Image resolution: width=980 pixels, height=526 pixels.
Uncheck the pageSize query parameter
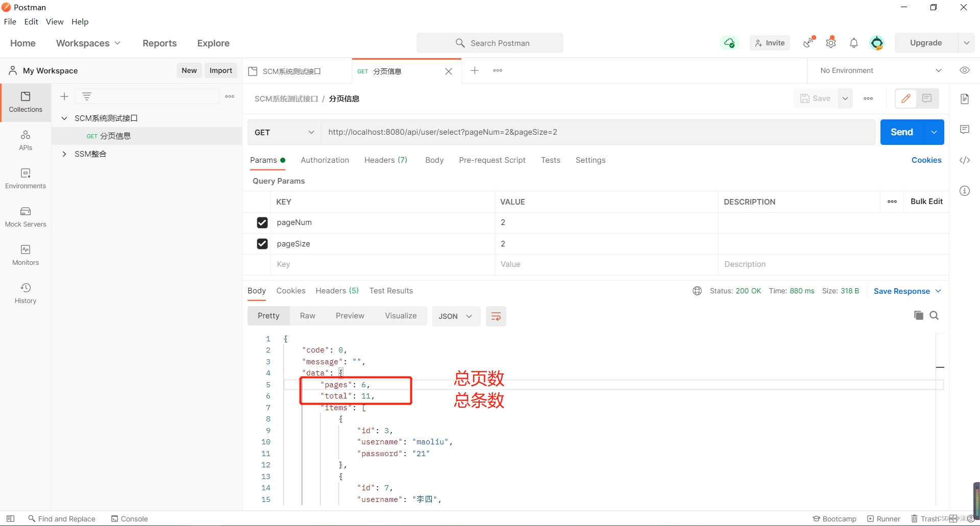coord(262,243)
